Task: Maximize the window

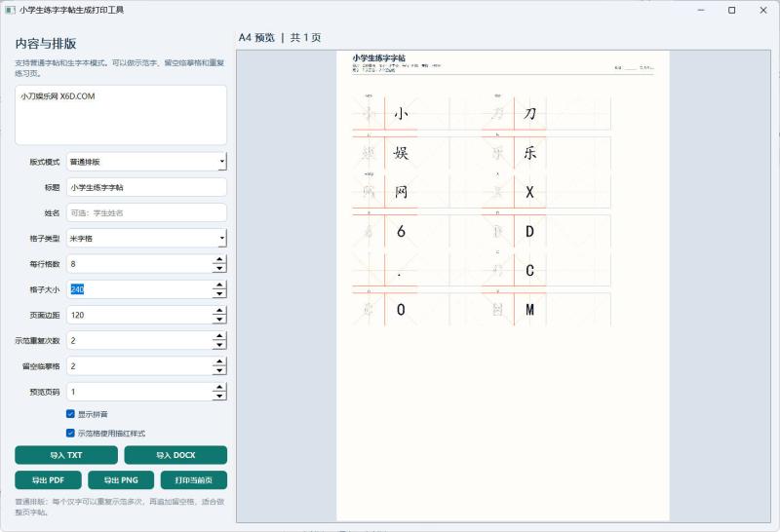Action: pyautogui.click(x=732, y=10)
